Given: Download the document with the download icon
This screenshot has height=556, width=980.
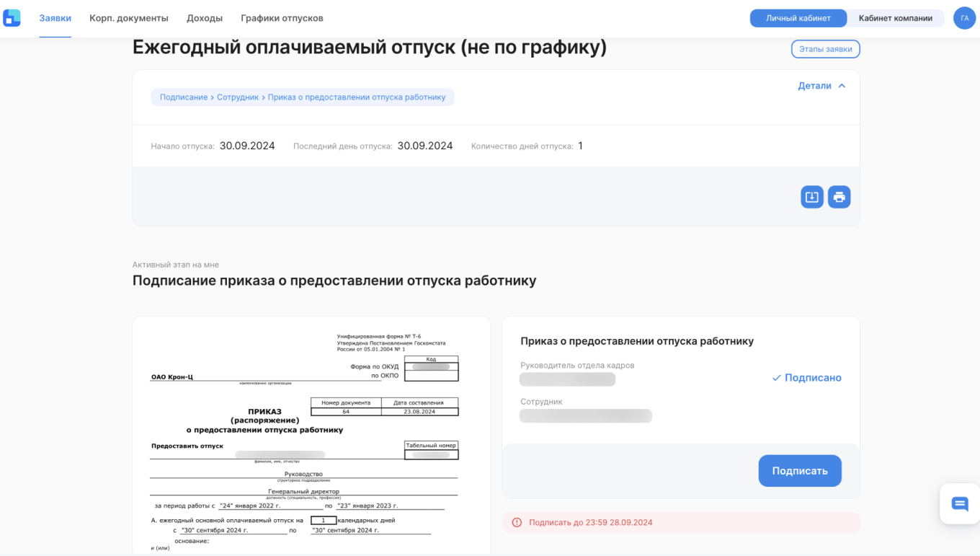Looking at the screenshot, I should click(x=812, y=197).
